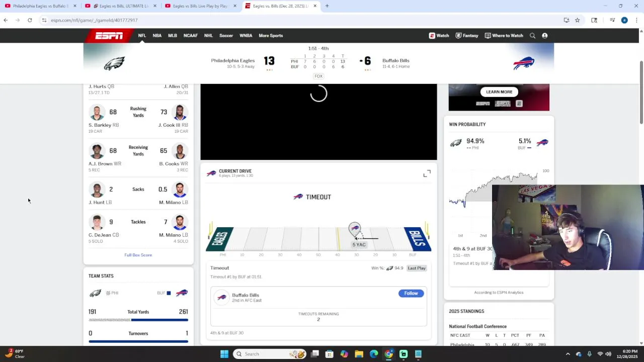Click C. DeJean player headshot
The height and width of the screenshot is (362, 644).
click(97, 222)
